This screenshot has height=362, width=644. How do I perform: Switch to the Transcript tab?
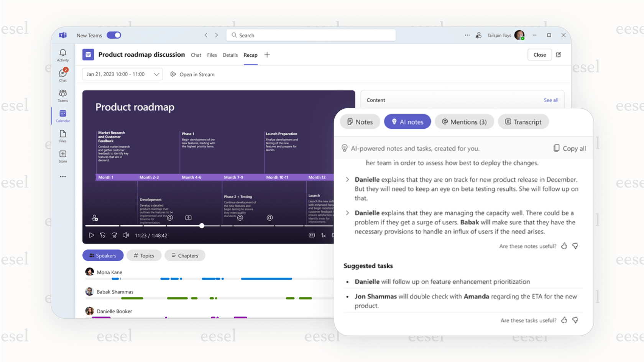[523, 121]
